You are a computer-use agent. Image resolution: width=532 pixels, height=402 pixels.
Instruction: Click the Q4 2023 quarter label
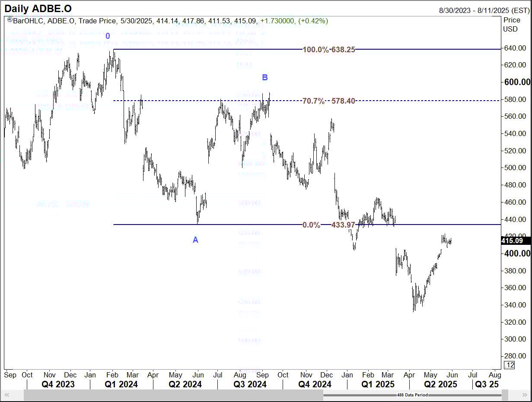click(x=57, y=384)
